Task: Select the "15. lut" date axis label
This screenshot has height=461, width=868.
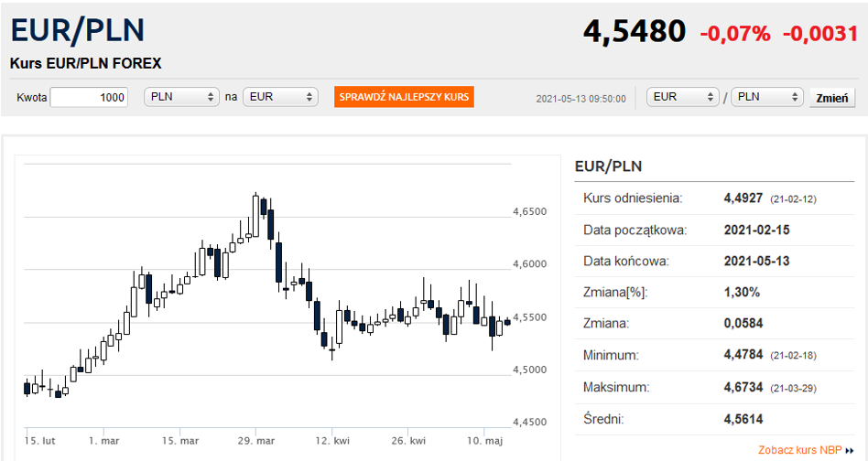Action: (40, 440)
